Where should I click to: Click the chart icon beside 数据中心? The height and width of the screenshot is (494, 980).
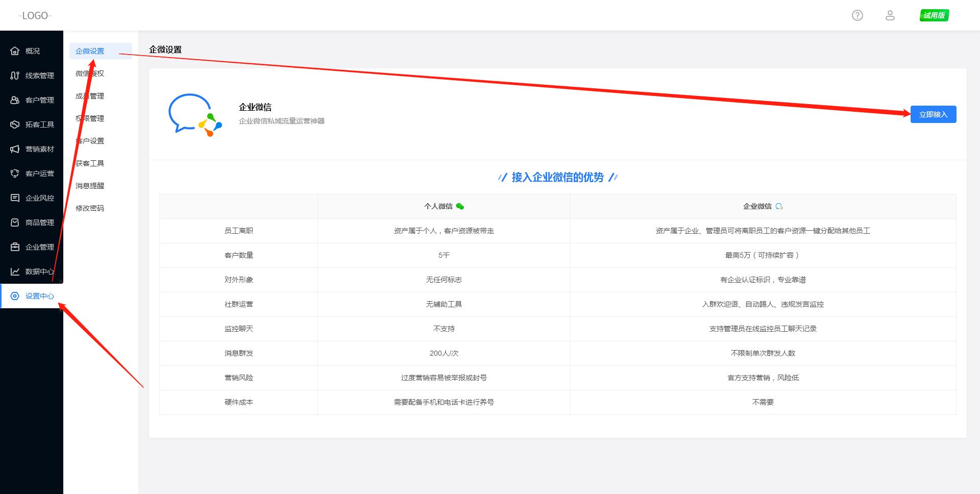[15, 271]
